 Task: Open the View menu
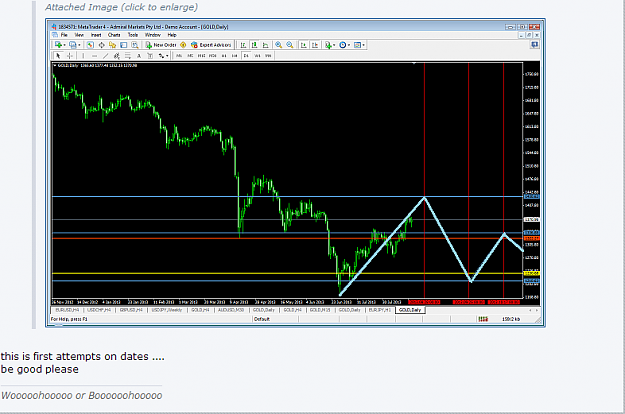pyautogui.click(x=79, y=35)
